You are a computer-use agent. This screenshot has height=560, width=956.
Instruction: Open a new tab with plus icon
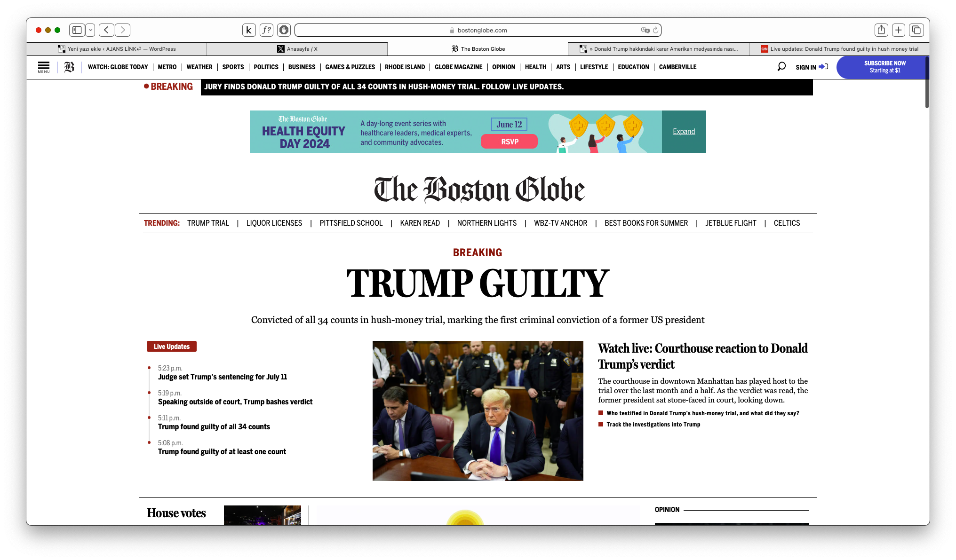pyautogui.click(x=899, y=30)
